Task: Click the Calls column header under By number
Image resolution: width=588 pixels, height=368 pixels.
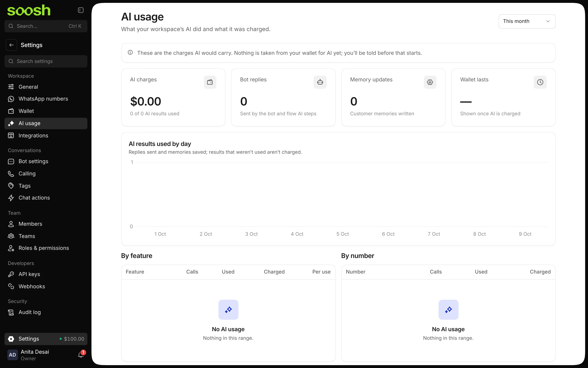Action: click(436, 272)
